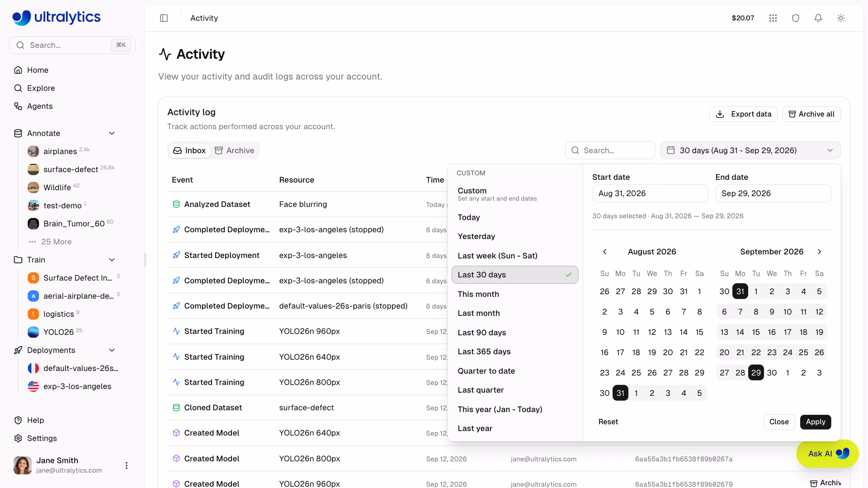
Task: Choose Quarter to date preset
Action: [515, 371]
